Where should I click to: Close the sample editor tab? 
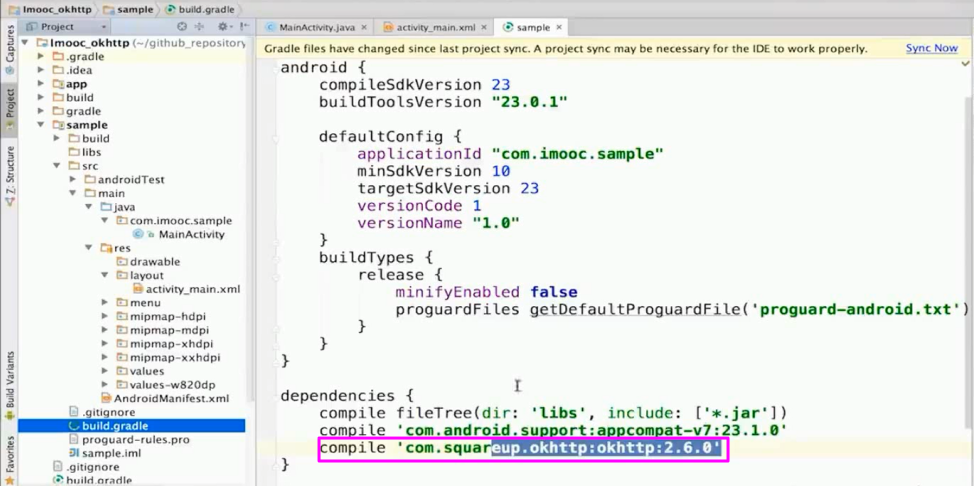click(559, 27)
